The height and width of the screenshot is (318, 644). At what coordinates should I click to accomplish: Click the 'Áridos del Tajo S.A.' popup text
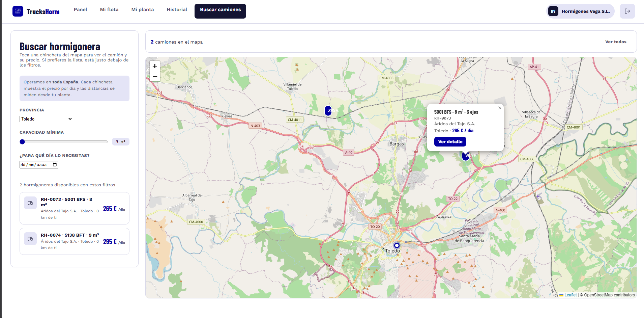[x=455, y=124]
